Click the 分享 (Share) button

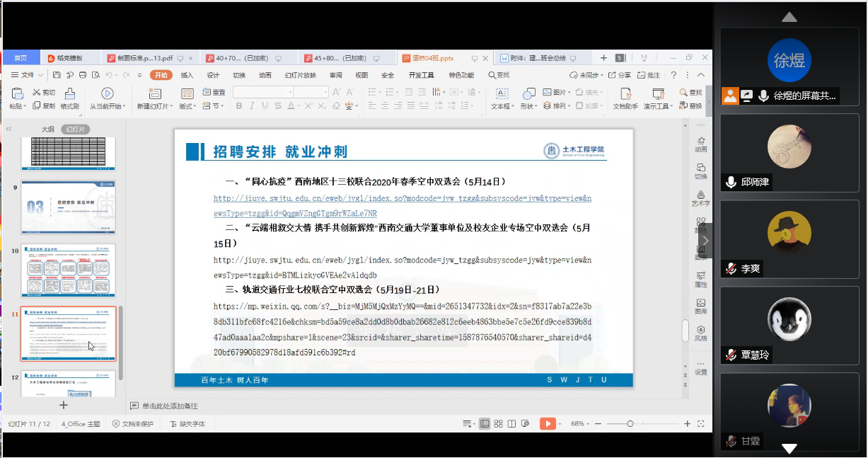click(x=619, y=75)
